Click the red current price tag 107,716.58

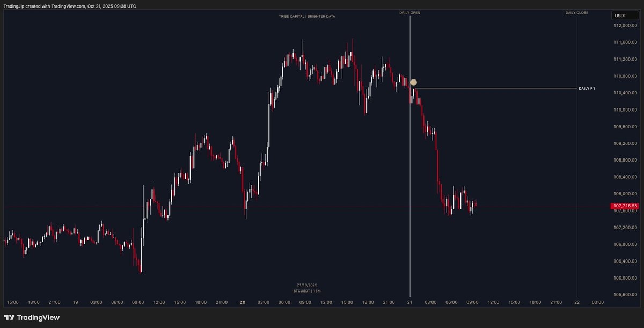[624, 206]
